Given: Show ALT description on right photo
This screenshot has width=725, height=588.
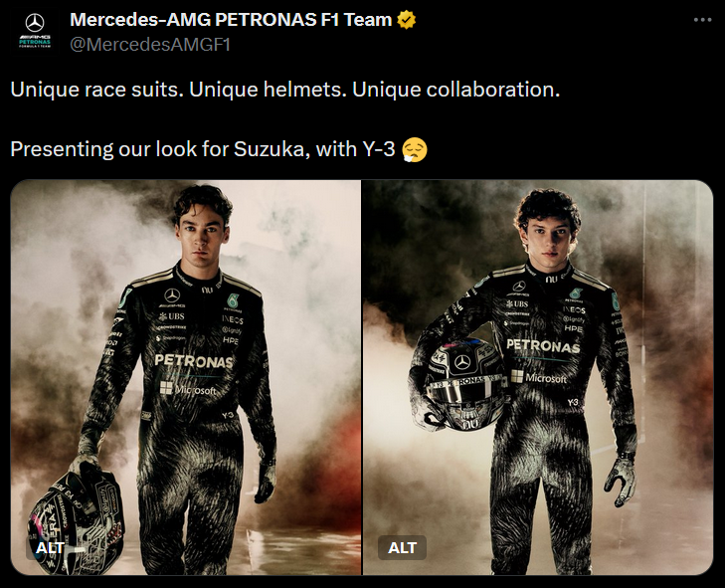Looking at the screenshot, I should 402,548.
